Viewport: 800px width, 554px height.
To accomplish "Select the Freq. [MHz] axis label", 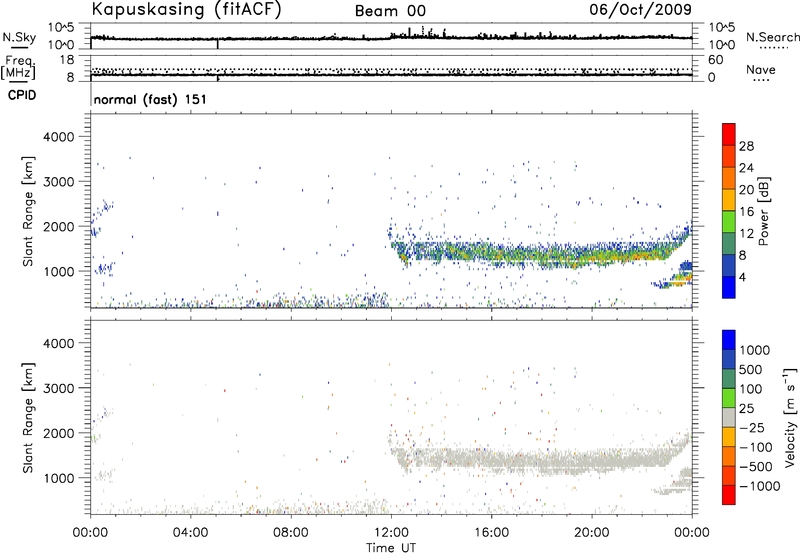I will pyautogui.click(x=18, y=68).
